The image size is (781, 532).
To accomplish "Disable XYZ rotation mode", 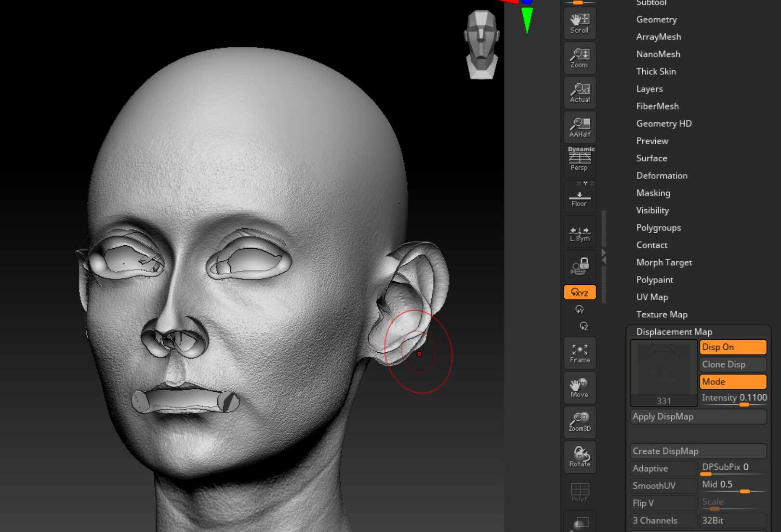I will pos(580,293).
